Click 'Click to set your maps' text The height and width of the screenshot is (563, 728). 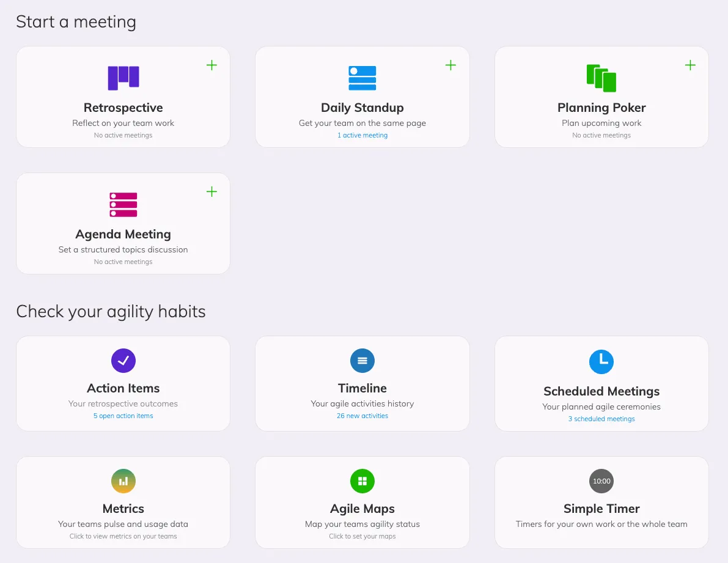pyautogui.click(x=362, y=536)
